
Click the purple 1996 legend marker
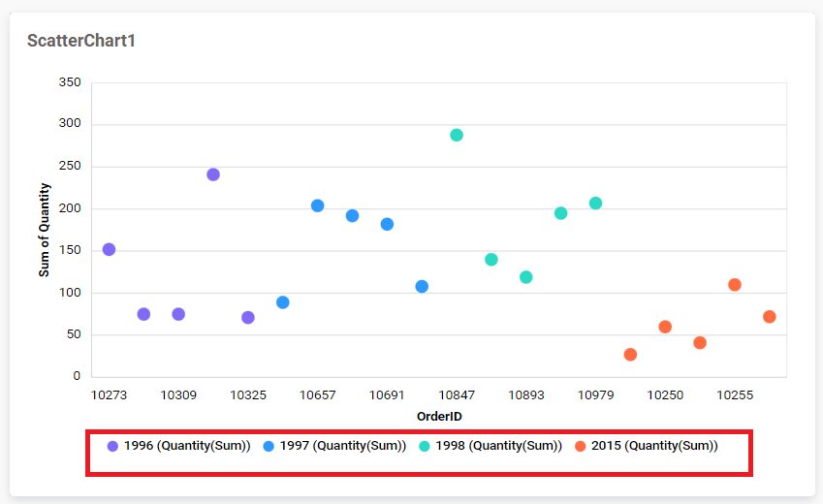click(112, 446)
